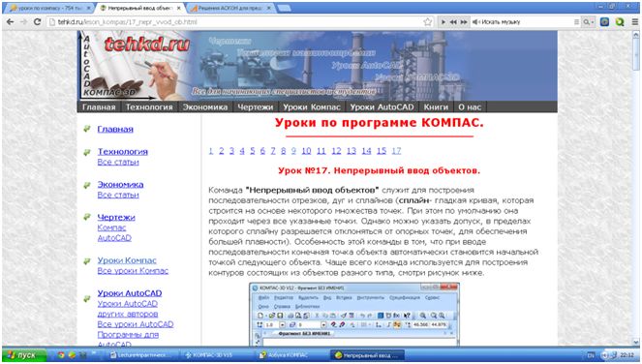Click the Экономика link in the sidebar

point(120,184)
